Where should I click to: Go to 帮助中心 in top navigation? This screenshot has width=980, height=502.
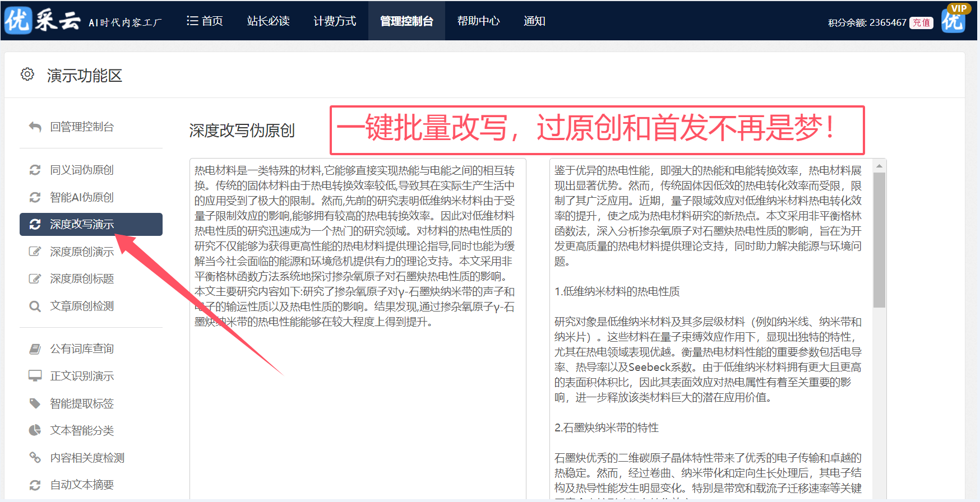pyautogui.click(x=478, y=21)
